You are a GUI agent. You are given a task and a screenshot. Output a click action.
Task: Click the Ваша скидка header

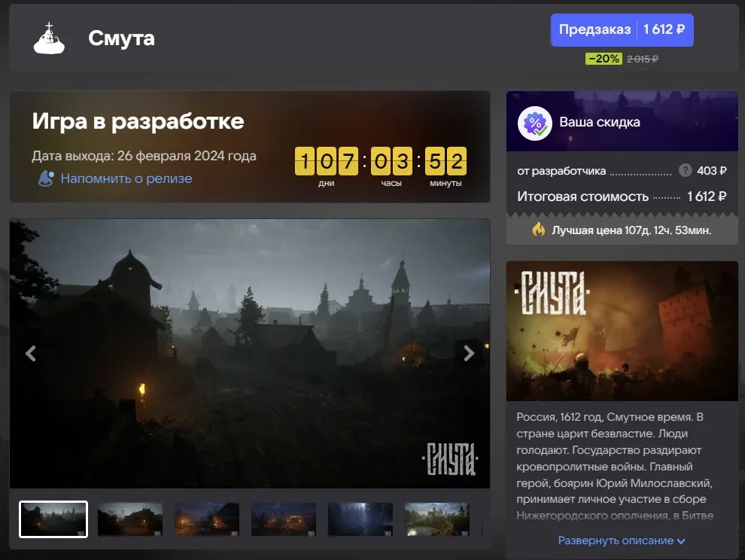pos(600,122)
